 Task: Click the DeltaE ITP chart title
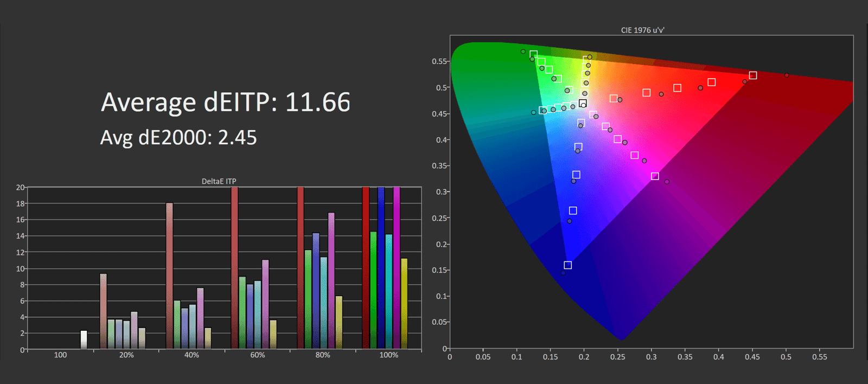point(219,181)
